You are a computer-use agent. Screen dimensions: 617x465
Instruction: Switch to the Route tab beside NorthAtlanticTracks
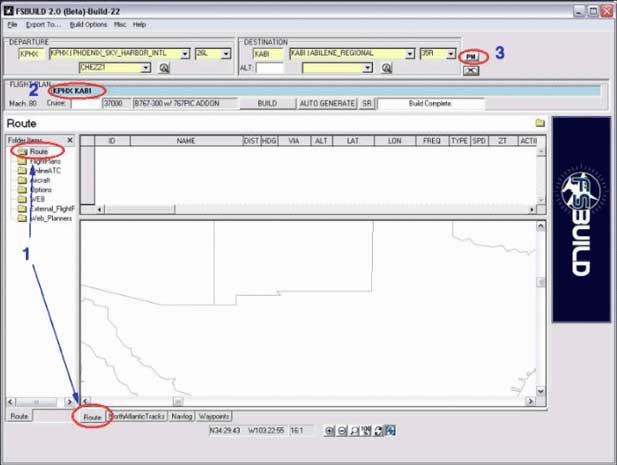92,417
